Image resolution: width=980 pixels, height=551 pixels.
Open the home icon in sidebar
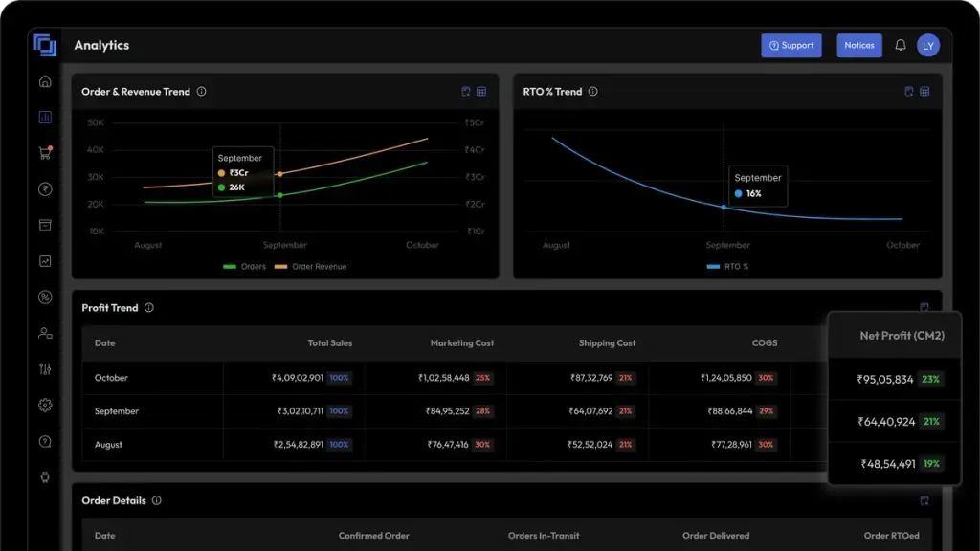[45, 81]
